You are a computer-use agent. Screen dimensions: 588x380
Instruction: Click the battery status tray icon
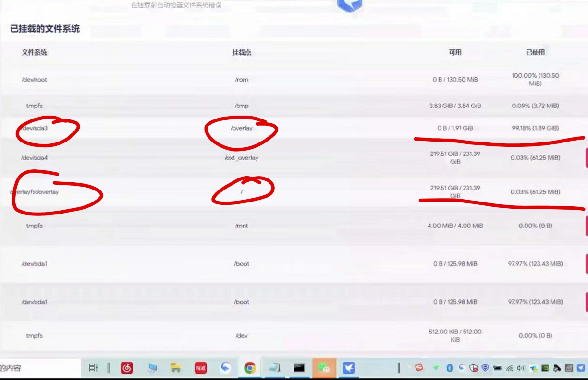tap(497, 368)
